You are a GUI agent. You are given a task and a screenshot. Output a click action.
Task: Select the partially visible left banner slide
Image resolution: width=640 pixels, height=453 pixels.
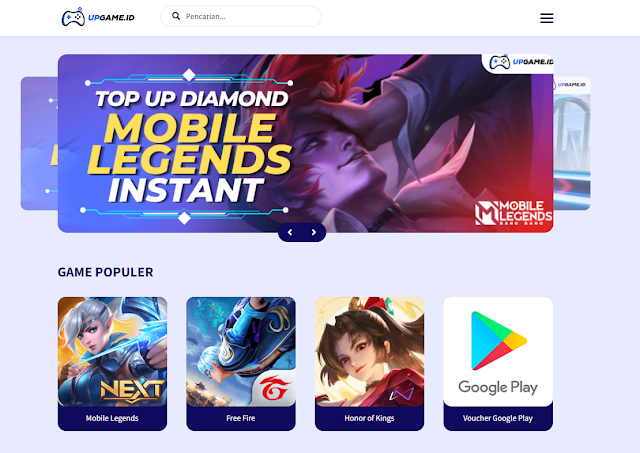(39, 143)
